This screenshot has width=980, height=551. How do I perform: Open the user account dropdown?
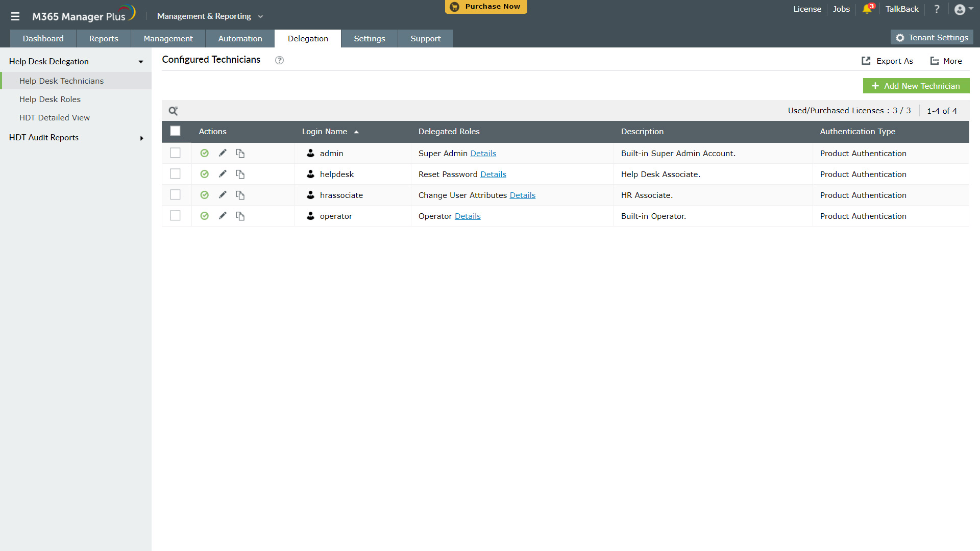(x=963, y=9)
